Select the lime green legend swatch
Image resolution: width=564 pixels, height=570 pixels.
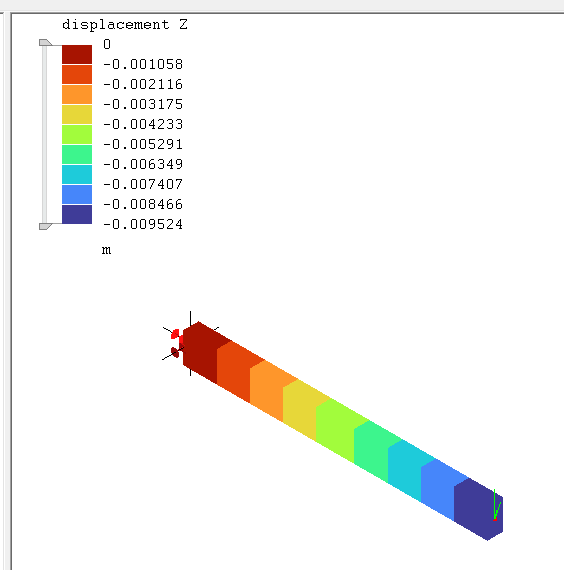(x=77, y=135)
